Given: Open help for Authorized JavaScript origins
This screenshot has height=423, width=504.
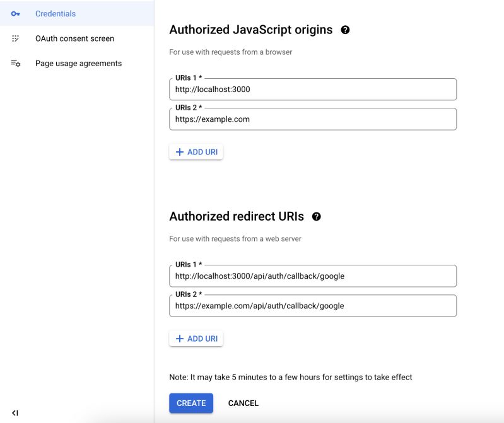Looking at the screenshot, I should [x=345, y=30].
